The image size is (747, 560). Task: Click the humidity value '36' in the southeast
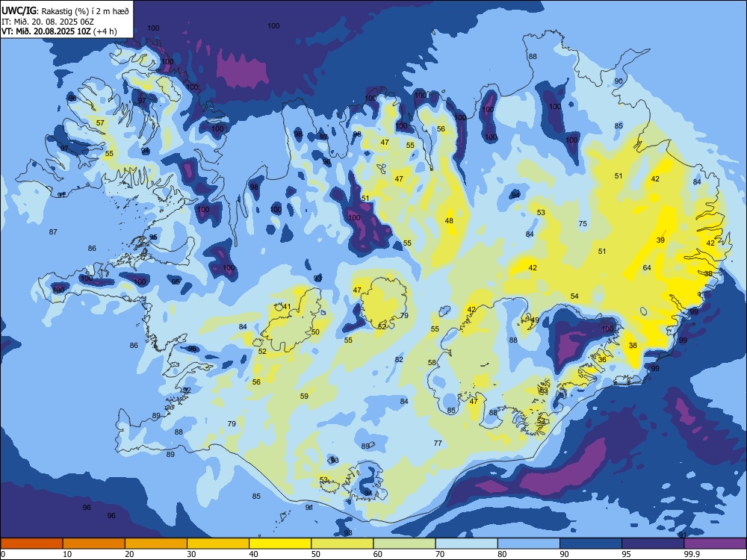[x=602, y=360]
